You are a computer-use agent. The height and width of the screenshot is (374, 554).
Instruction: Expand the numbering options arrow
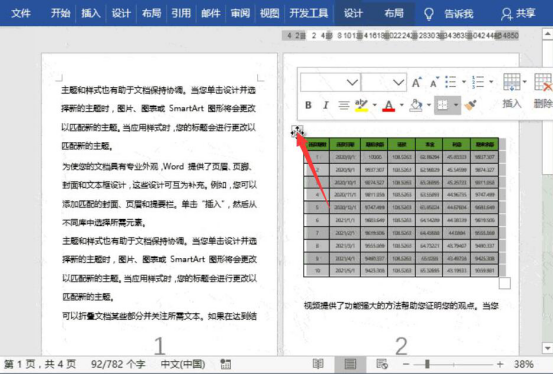[491, 82]
